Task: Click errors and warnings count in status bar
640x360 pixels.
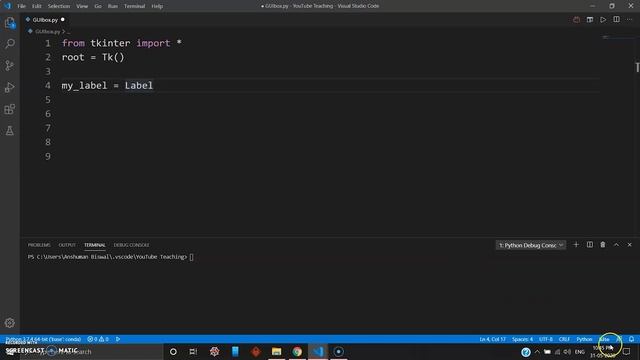Action: pyautogui.click(x=98, y=339)
